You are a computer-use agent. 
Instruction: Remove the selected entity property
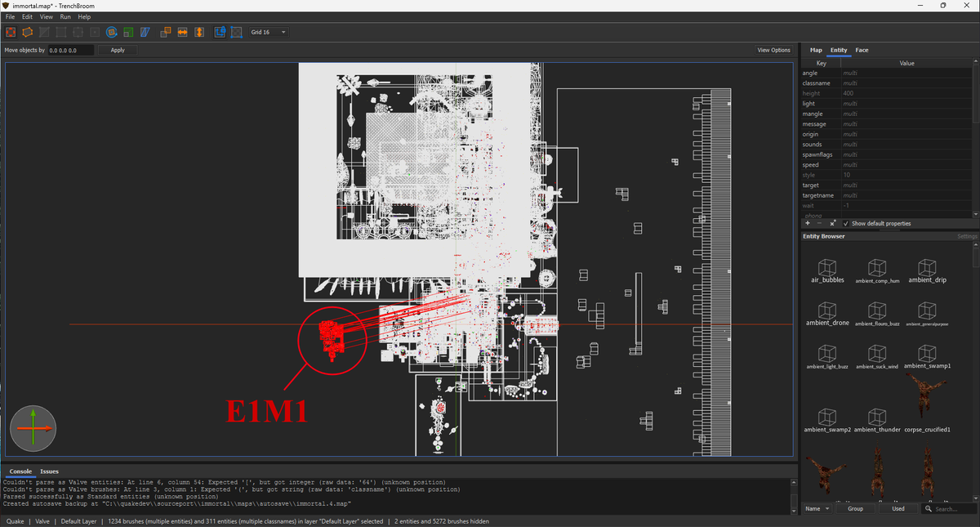(820, 223)
